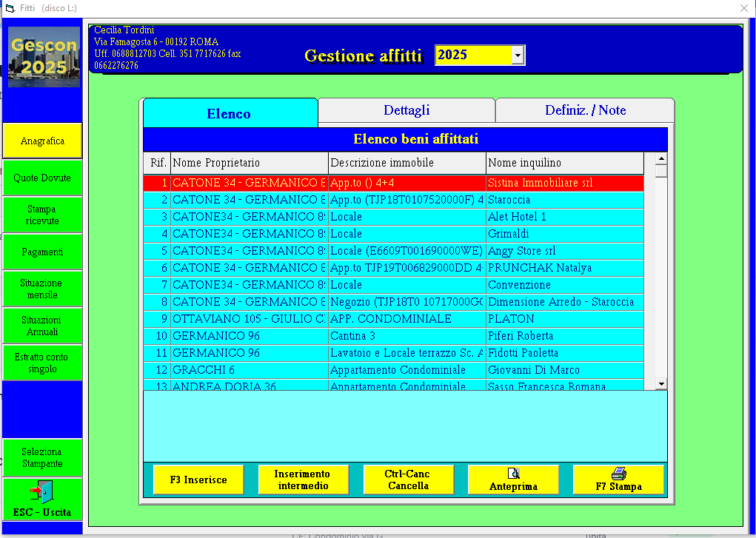Screen dimensions: 756x538
Task: Click the exit door icon above ESC - Uscita
Action: point(41,491)
